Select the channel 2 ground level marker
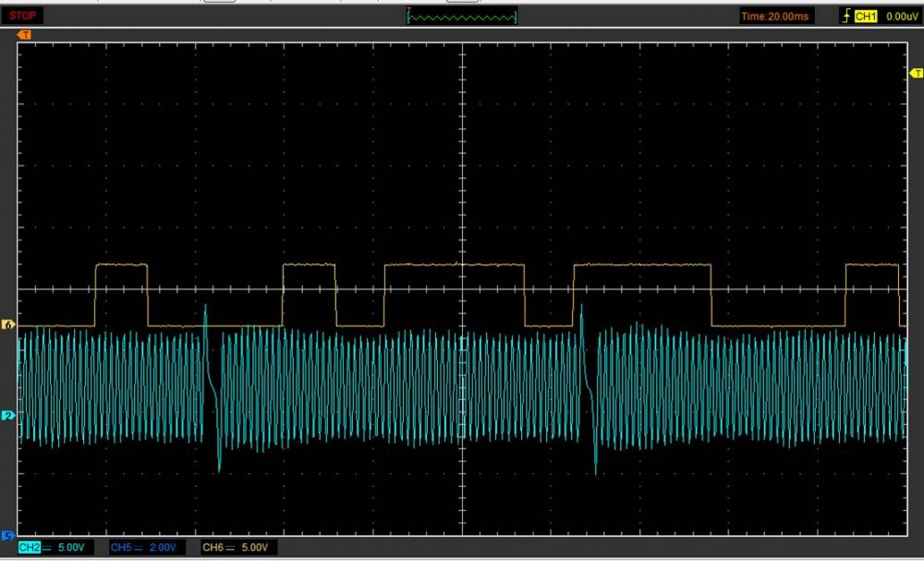Viewport: 924px width, 561px height. coord(10,416)
